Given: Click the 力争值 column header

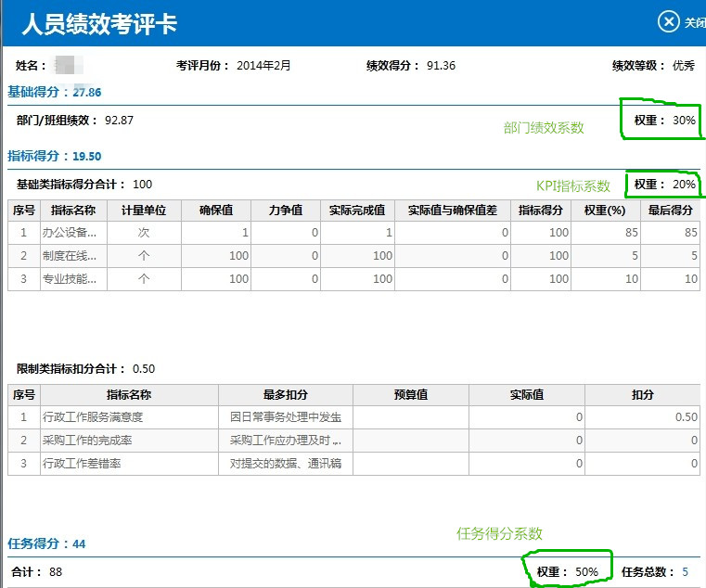Looking at the screenshot, I should (x=285, y=211).
